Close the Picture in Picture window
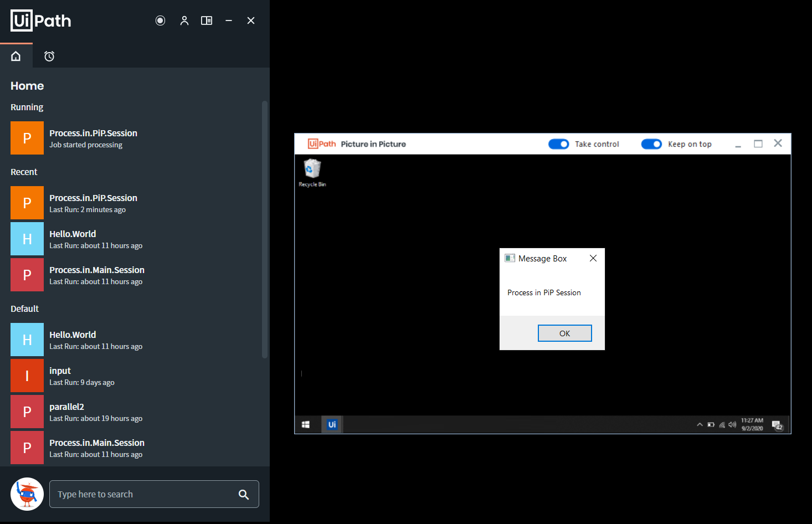 tap(778, 143)
